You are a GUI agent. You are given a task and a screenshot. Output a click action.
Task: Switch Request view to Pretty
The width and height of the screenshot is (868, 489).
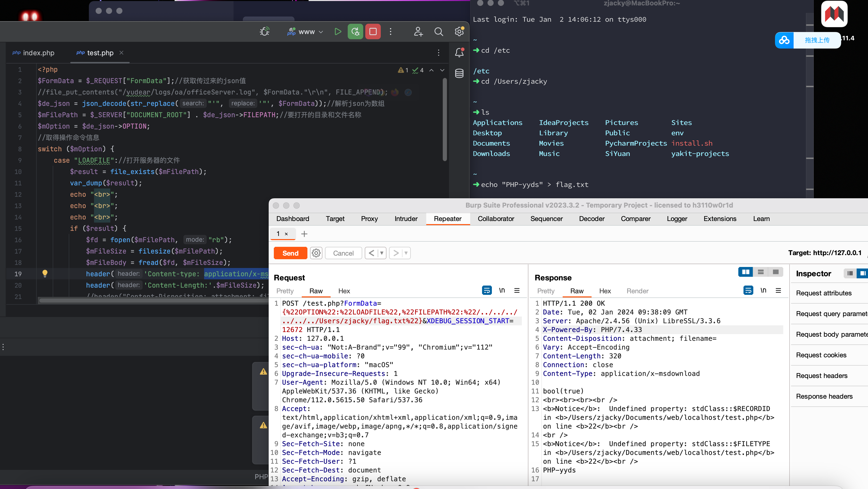(285, 291)
